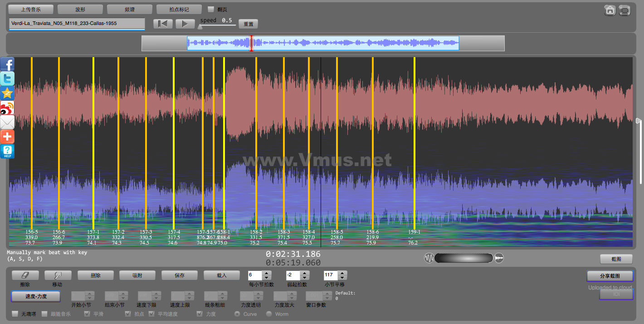Select the Worm radio button
Viewport: 644px width, 324px height.
[269, 314]
